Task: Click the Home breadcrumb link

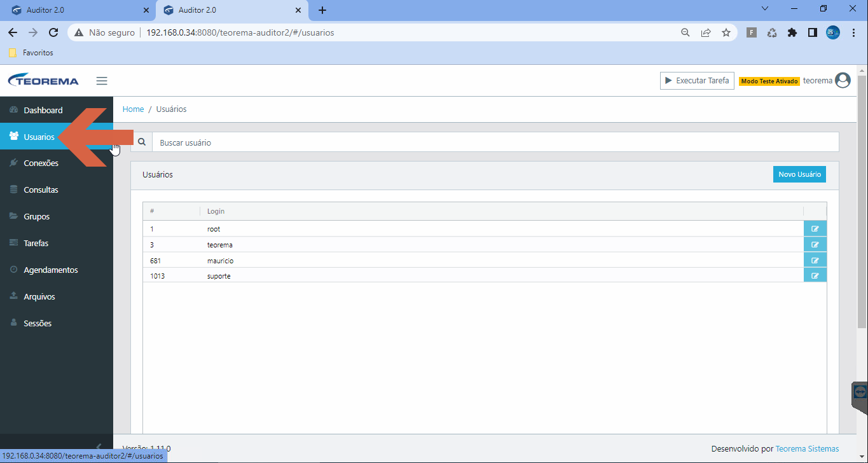Action: coord(133,109)
